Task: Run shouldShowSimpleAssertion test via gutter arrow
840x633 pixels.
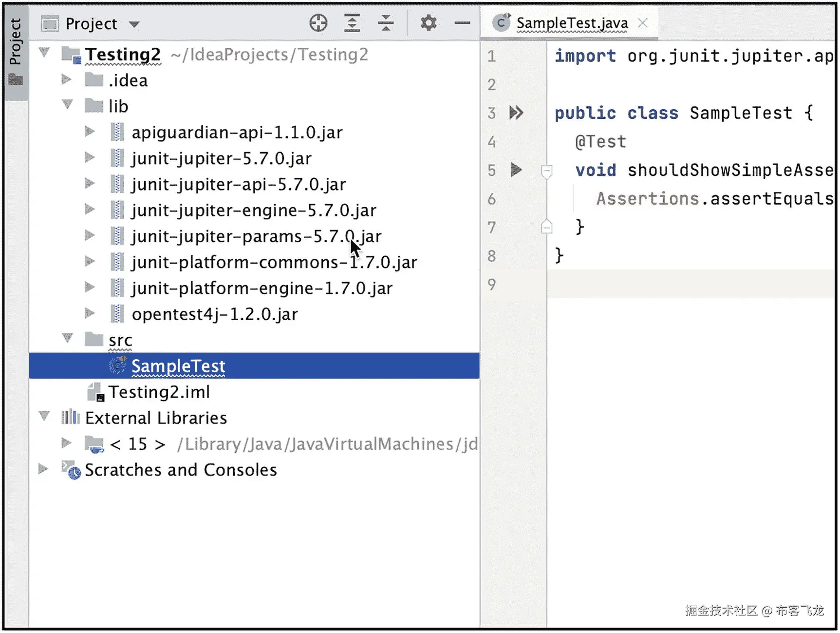Action: [516, 170]
